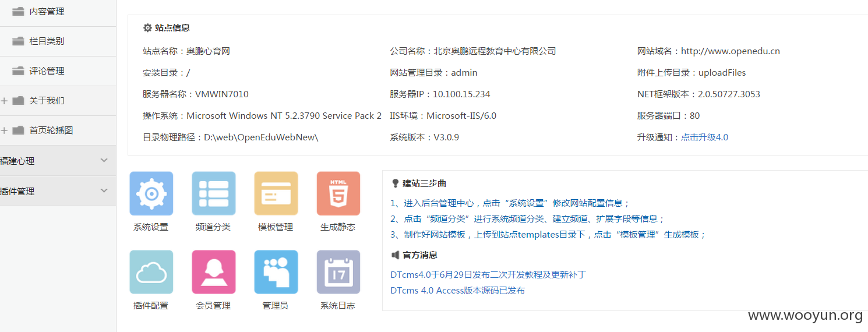Open the 插件配置 cloud icon
Screen dimensions: 868x332
151,272
